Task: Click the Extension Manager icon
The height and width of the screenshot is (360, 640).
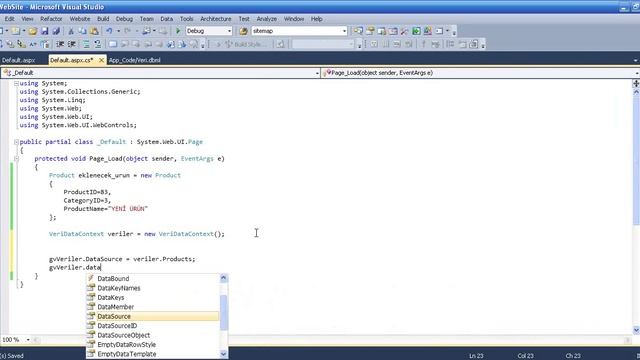Action: [x=428, y=31]
